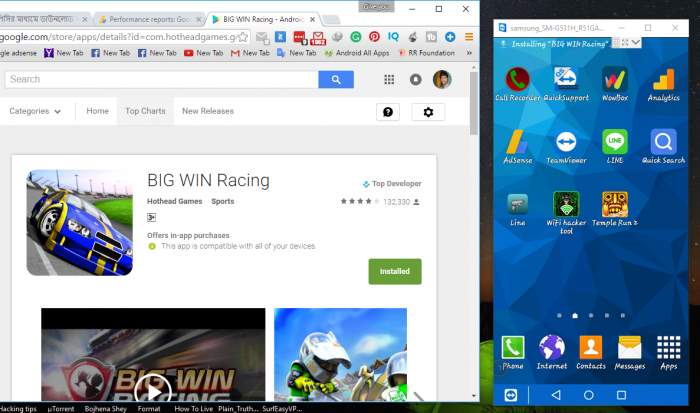Click page scrollbar down arrow

tap(474, 396)
